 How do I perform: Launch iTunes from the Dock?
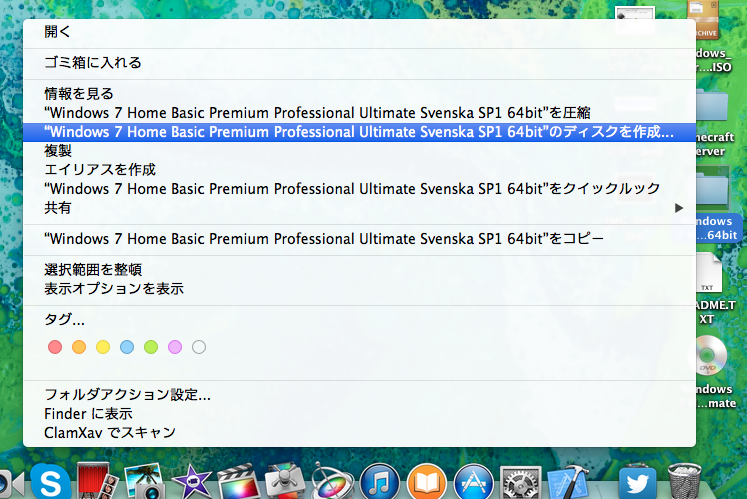[379, 482]
